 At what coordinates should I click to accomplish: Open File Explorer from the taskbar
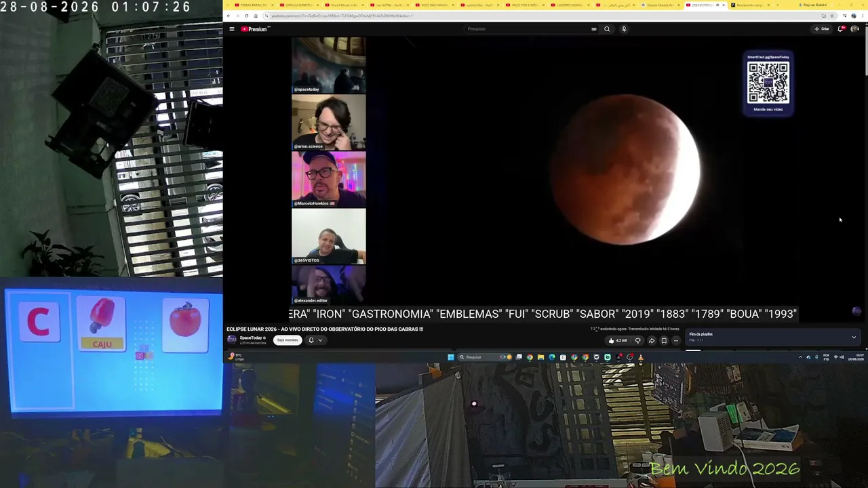pyautogui.click(x=540, y=357)
